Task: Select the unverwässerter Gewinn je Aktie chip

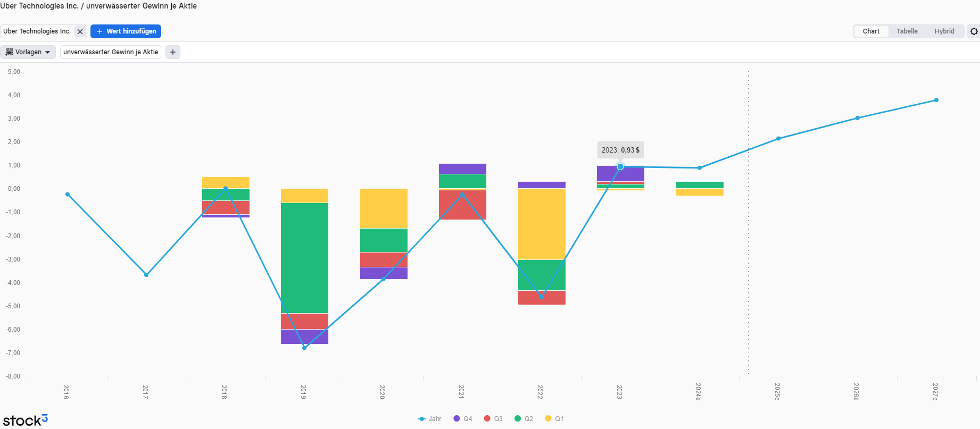Action: coord(111,52)
